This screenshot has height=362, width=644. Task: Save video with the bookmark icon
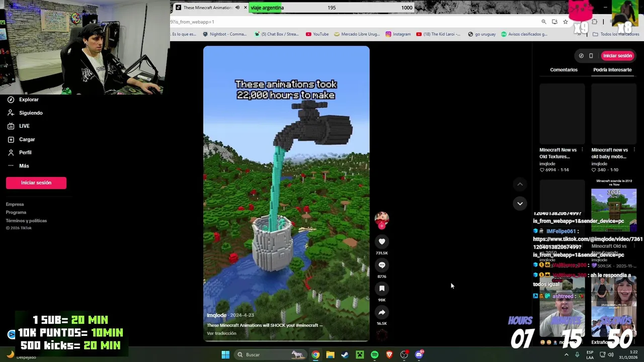click(x=382, y=289)
